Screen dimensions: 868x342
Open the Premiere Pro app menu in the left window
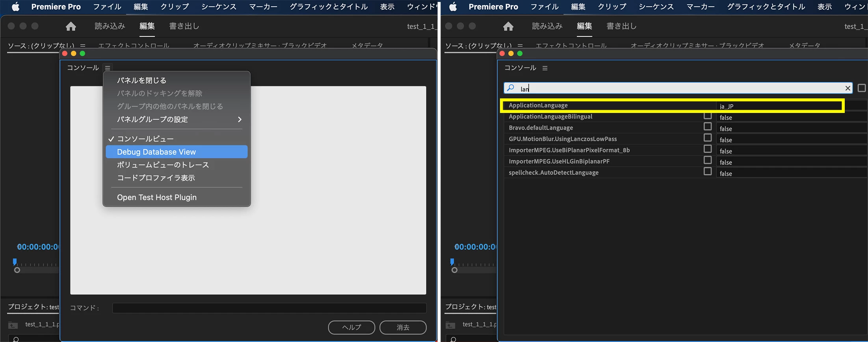tap(56, 7)
